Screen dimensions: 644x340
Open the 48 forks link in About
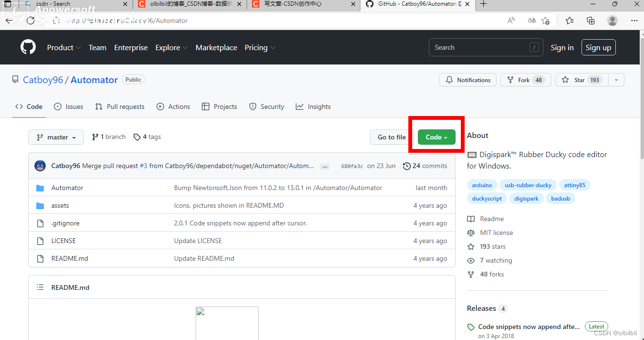coord(485,274)
